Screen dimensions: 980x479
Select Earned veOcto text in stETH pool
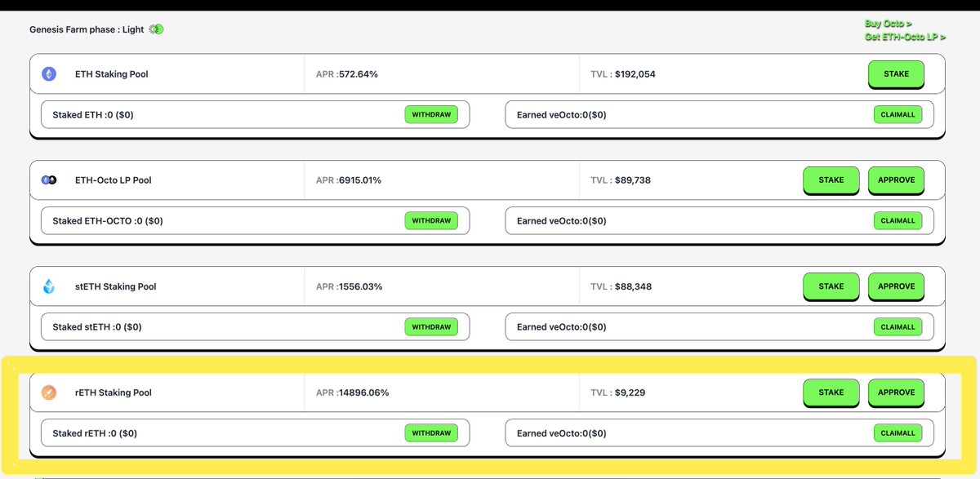click(x=562, y=327)
